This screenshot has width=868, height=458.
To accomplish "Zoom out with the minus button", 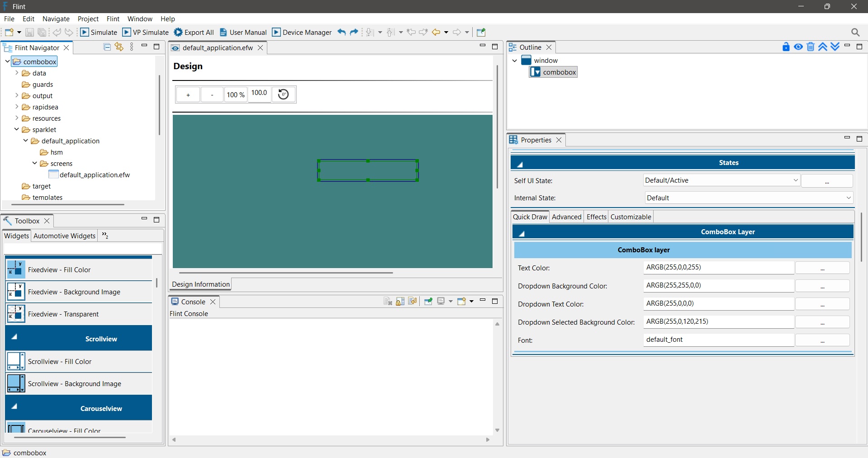I will click(212, 95).
